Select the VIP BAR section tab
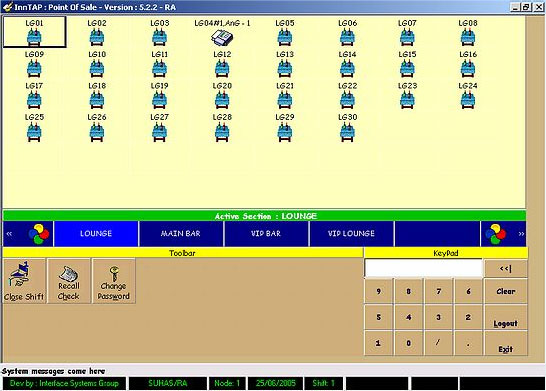The height and width of the screenshot is (391, 546). click(x=266, y=234)
